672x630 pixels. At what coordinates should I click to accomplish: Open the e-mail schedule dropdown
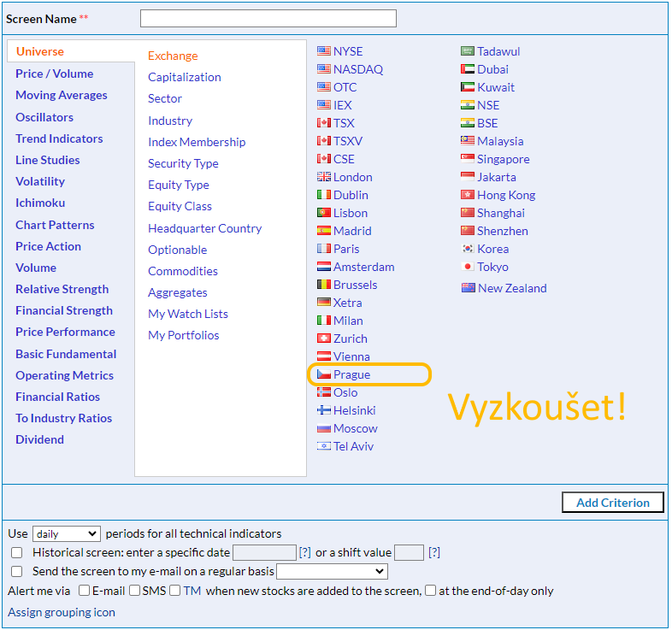[x=332, y=571]
